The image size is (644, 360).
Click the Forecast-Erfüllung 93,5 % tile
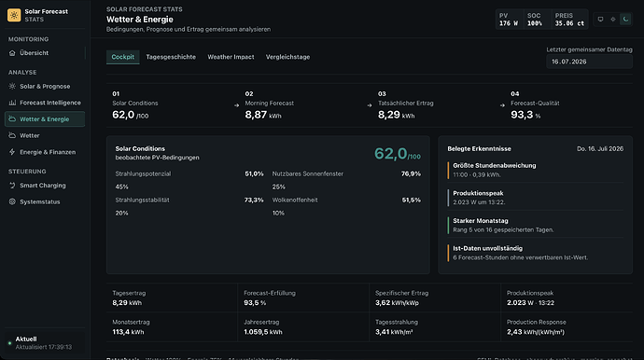click(303, 298)
